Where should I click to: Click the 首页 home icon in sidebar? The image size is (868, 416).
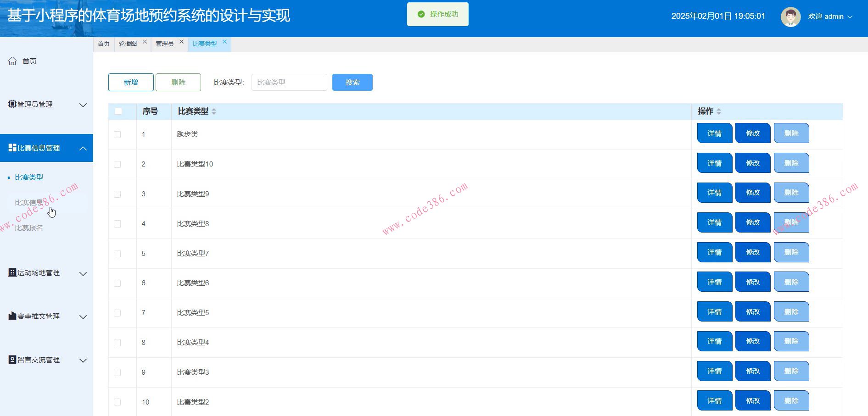[x=11, y=61]
